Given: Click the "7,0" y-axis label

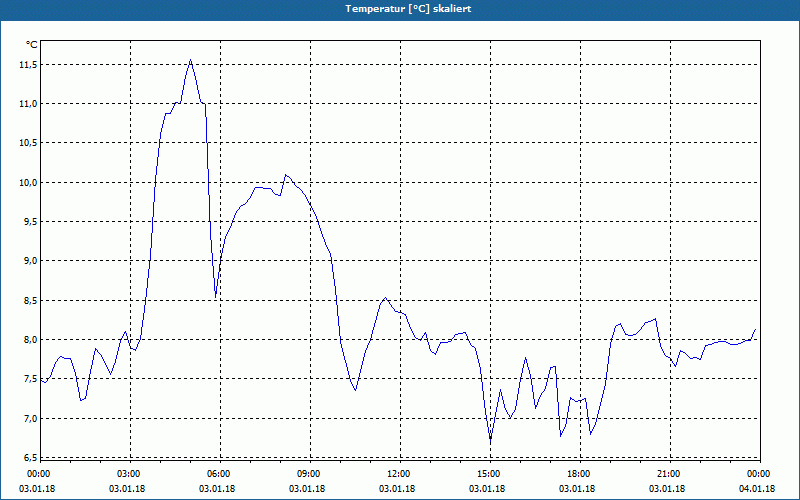Looking at the screenshot, I should click(x=31, y=419).
